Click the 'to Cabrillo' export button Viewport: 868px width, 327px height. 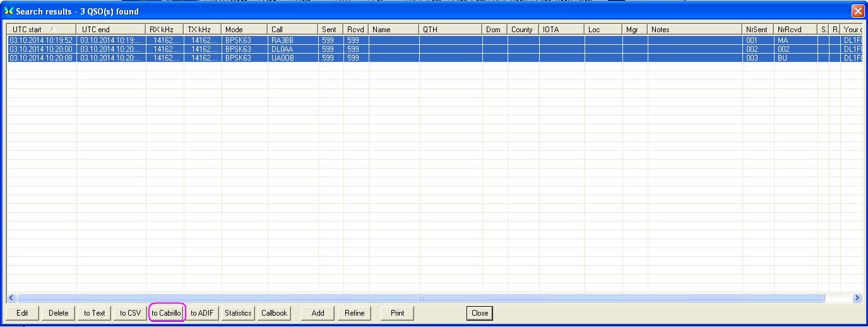point(167,313)
